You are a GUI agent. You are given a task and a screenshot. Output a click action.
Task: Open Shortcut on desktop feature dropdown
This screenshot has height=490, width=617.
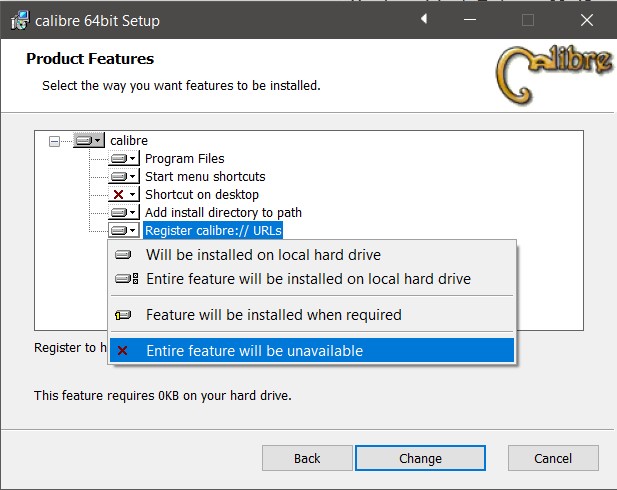pyautogui.click(x=124, y=195)
